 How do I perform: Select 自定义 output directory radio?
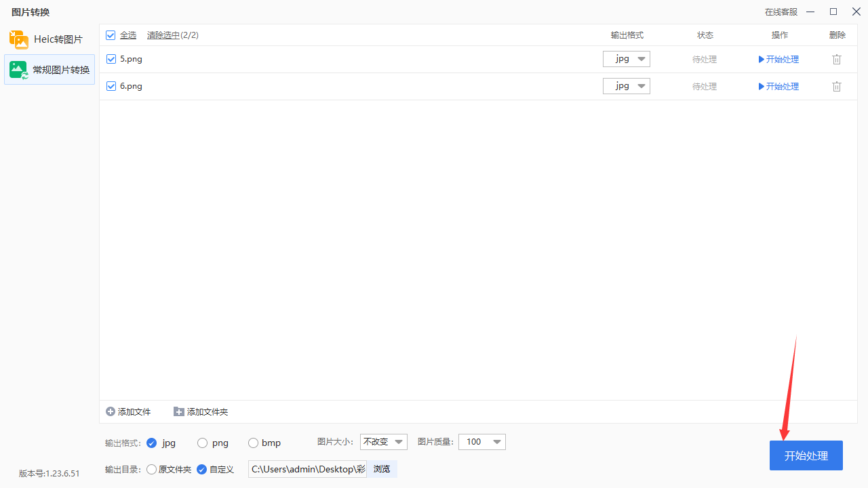tap(201, 469)
